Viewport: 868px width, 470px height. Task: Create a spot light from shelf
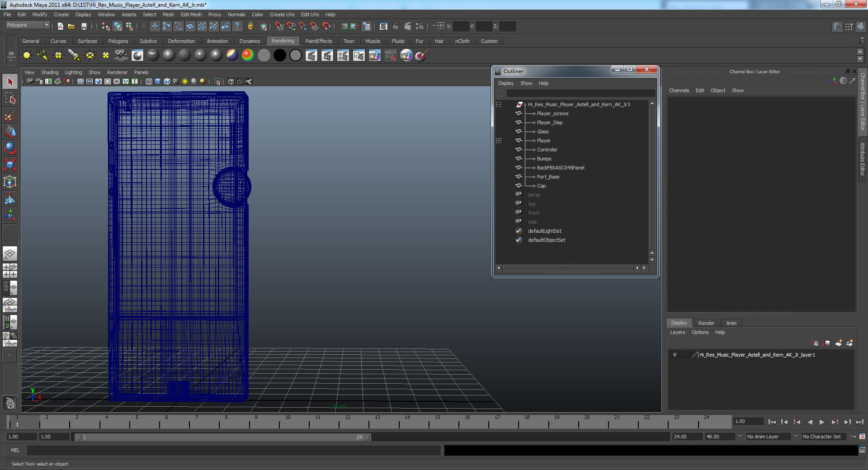point(74,55)
